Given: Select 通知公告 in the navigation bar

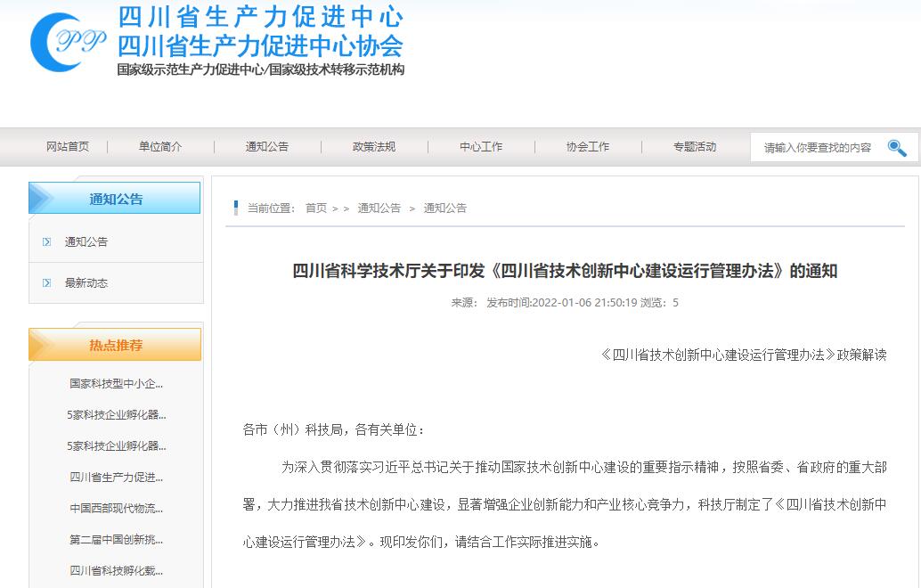Looking at the screenshot, I should click(267, 147).
